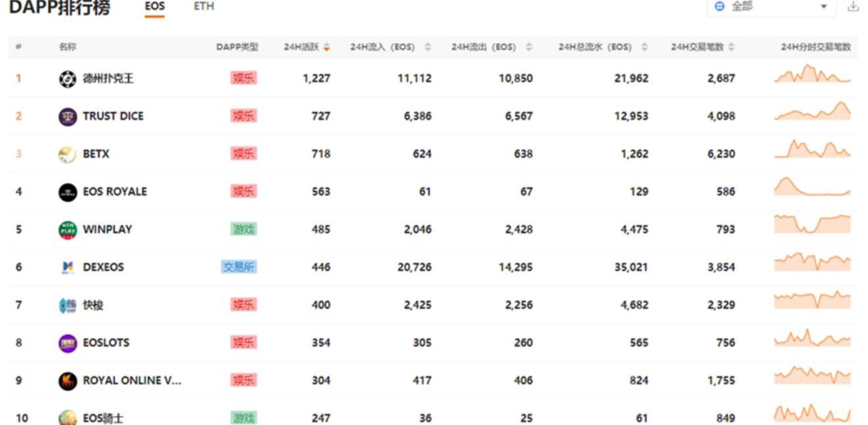The image size is (868, 425).
Task: Download the DAPP ranking data
Action: [854, 6]
